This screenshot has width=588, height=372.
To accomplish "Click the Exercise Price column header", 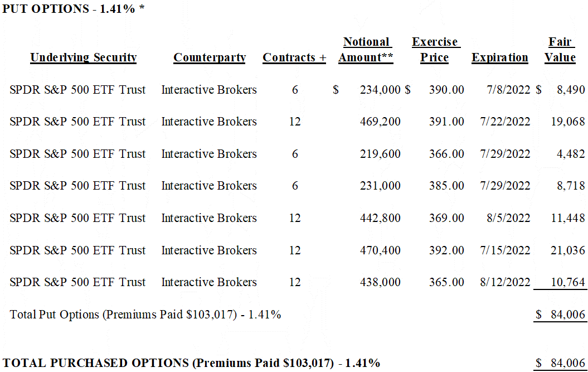I will [x=435, y=50].
